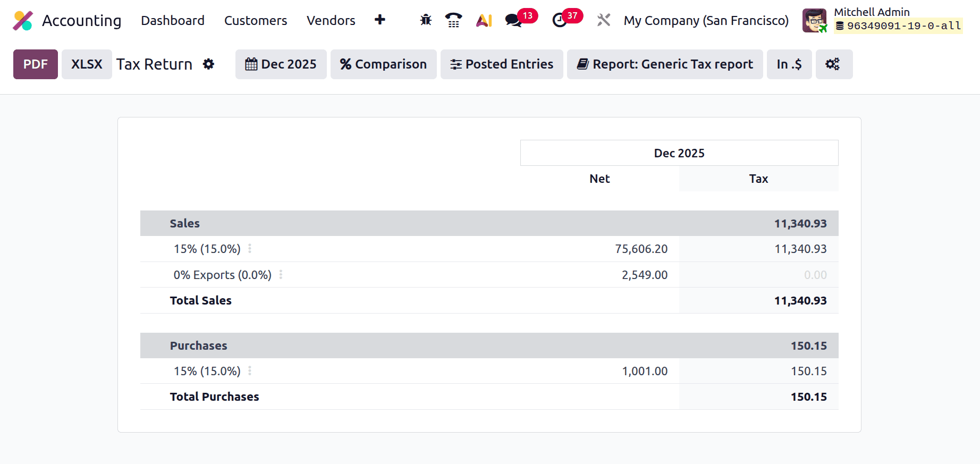Click the Net column header

tap(599, 179)
